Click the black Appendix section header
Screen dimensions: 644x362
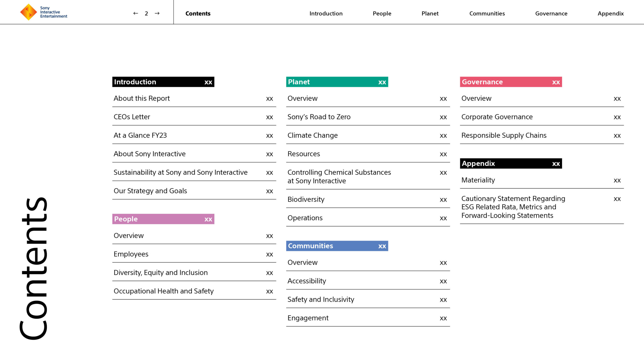pyautogui.click(x=511, y=163)
